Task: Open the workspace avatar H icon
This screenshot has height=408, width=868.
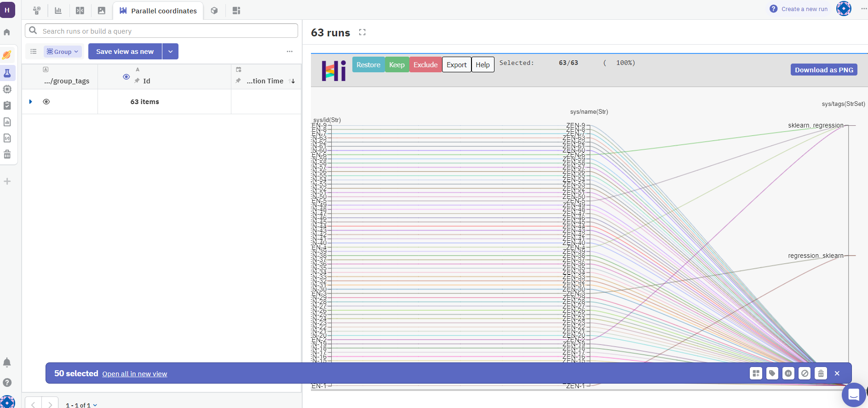Action: (7, 10)
